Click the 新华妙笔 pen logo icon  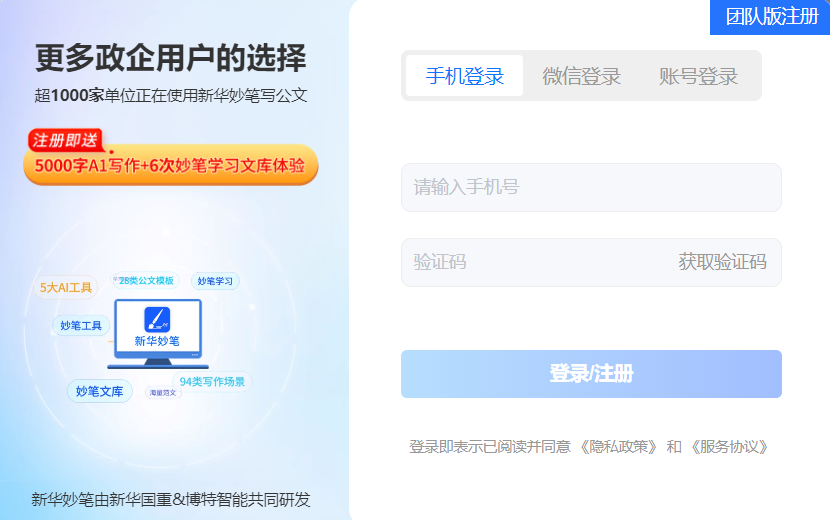click(157, 319)
